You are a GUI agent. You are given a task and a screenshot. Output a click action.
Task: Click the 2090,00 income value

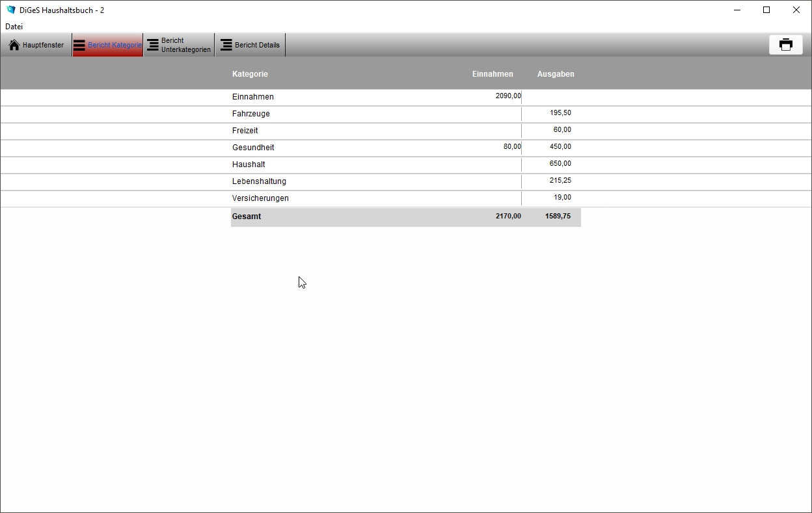coord(507,96)
